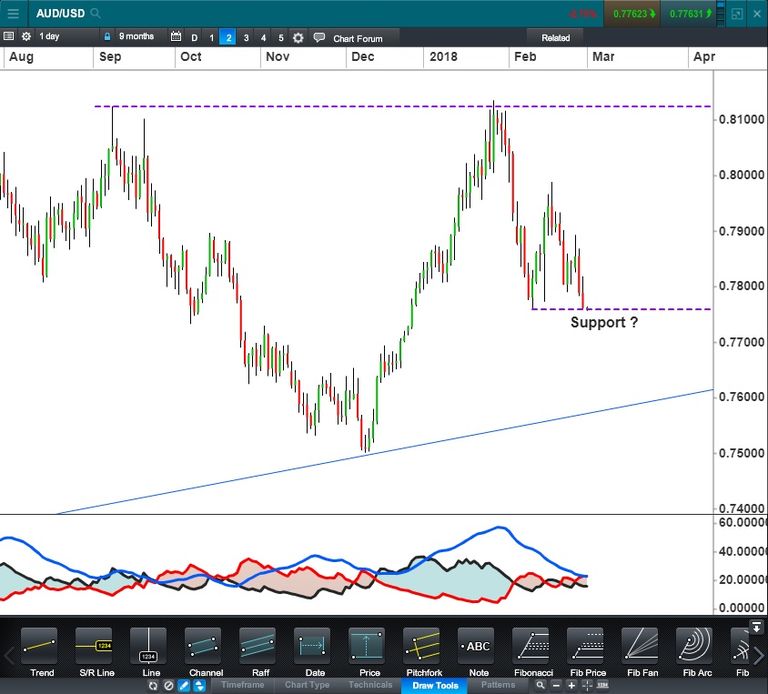Screen dimensions: 768x694
Task: Click the Related button
Action: coord(555,38)
